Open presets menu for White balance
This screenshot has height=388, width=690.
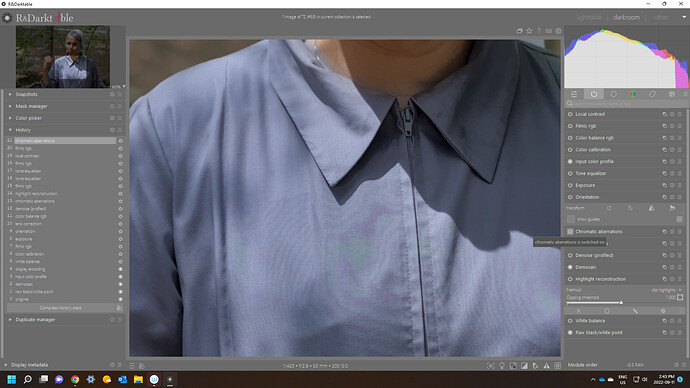pos(680,321)
